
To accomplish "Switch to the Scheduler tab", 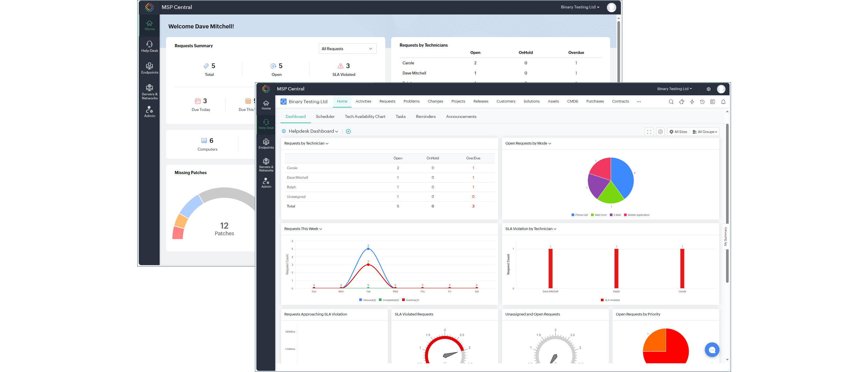I will coord(325,116).
